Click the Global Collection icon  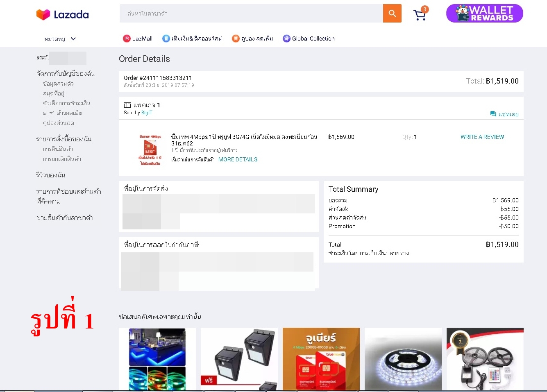[286, 39]
